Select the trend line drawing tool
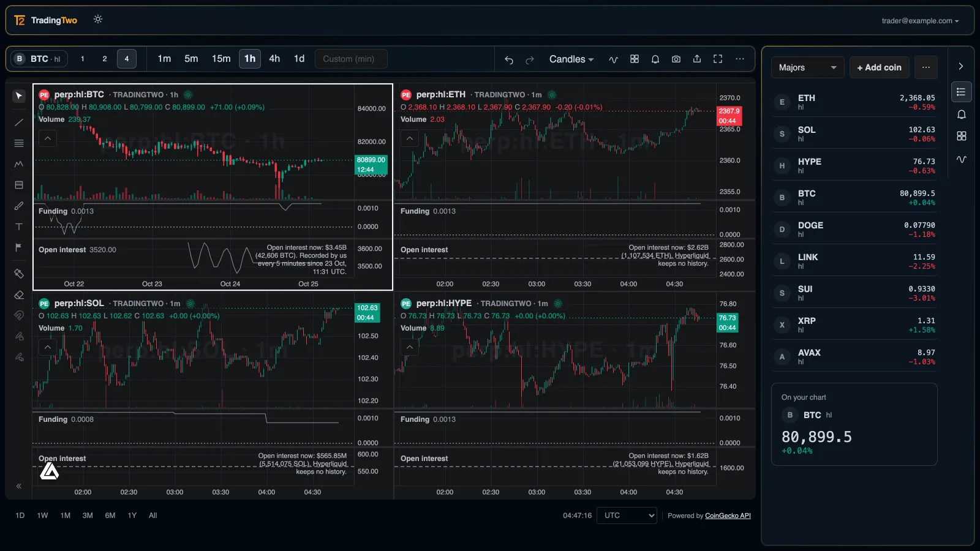The width and height of the screenshot is (980, 551). (19, 122)
